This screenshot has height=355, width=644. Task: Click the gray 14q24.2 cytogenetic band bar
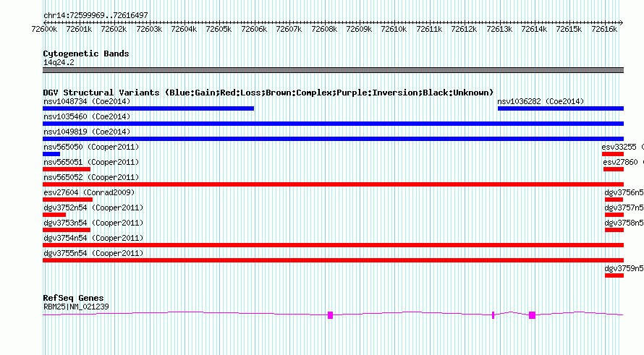click(x=333, y=70)
